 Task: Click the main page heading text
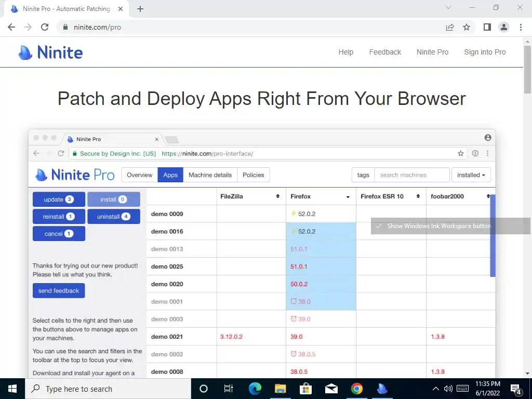coord(262,99)
